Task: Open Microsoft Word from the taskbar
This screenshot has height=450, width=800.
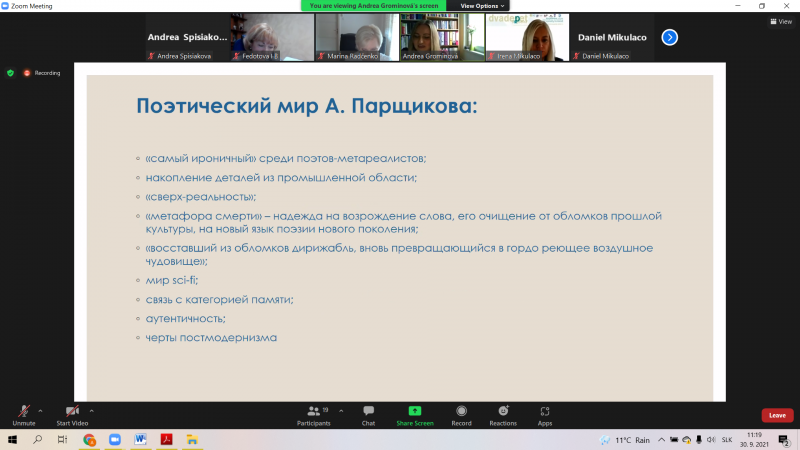Action: tap(141, 439)
